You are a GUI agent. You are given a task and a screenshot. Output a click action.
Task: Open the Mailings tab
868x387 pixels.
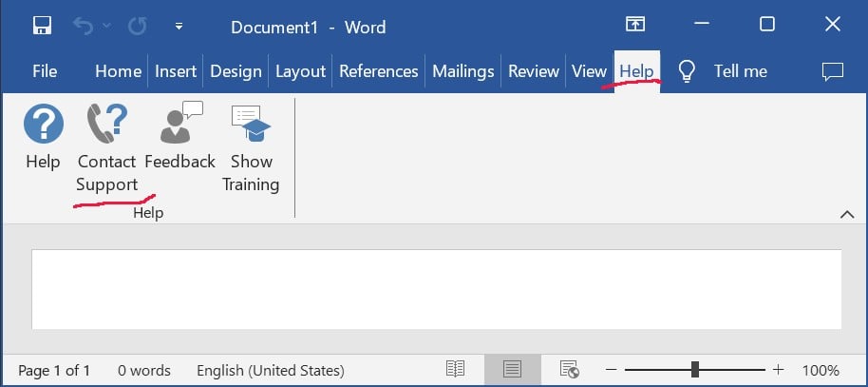pos(463,71)
